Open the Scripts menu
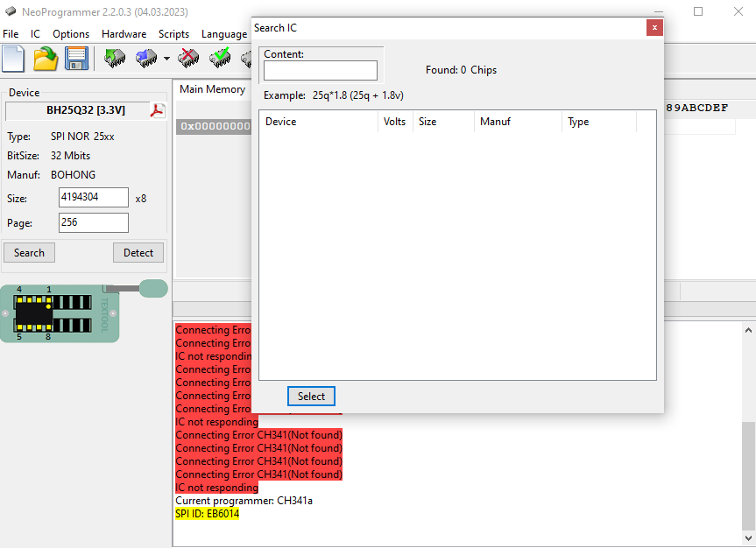This screenshot has width=756, height=548. [173, 34]
